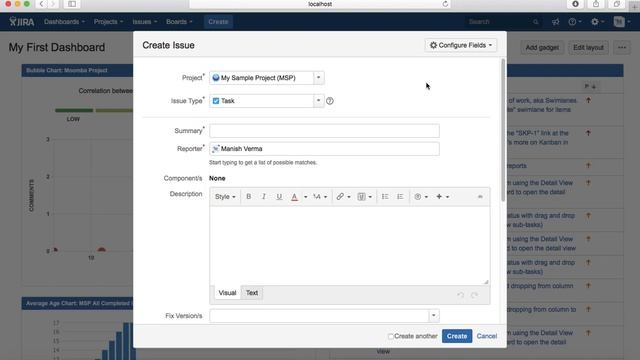Click the dashboard more options ellipsis button
Viewport: 640px width, 360px height.
[622, 47]
